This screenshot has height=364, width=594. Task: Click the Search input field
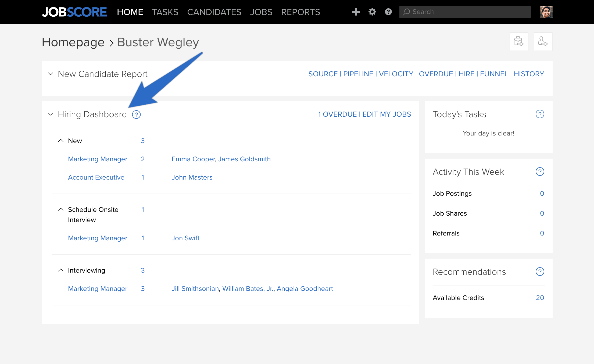[465, 12]
